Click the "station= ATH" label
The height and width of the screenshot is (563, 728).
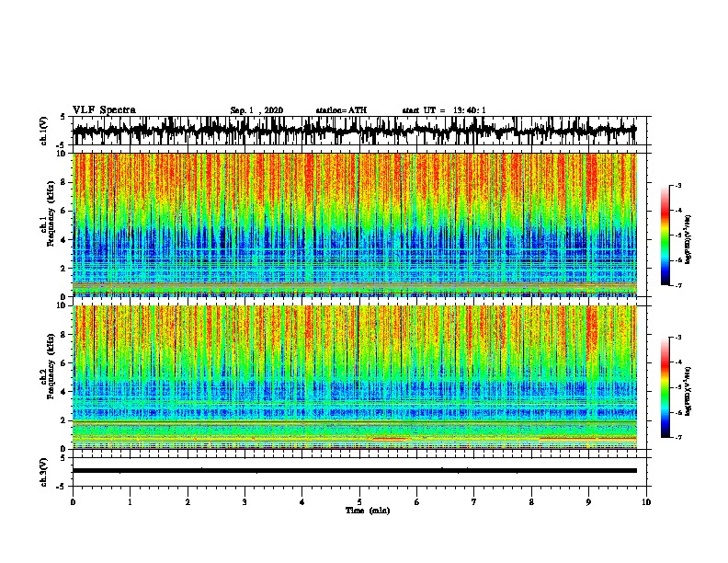pos(341,110)
